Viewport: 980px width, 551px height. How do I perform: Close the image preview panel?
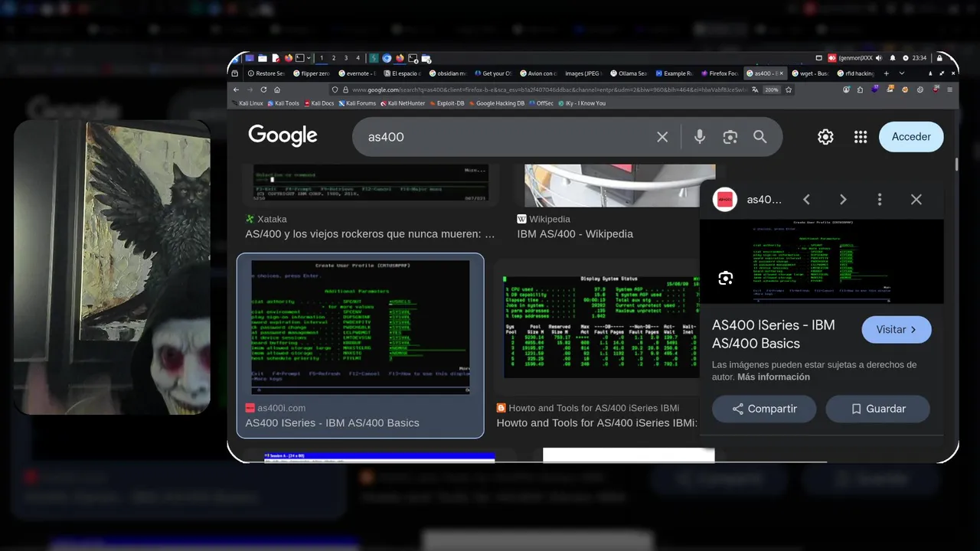click(916, 199)
